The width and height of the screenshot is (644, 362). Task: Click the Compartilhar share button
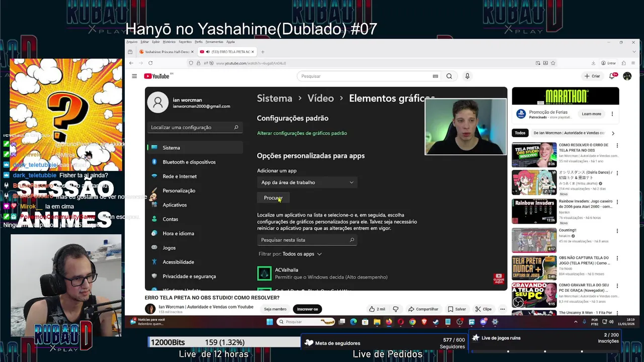point(423,309)
